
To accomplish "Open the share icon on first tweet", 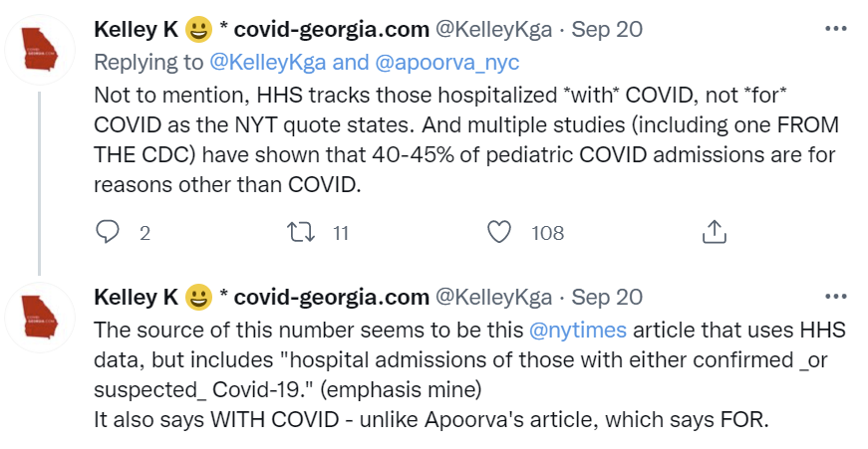I will coord(715,233).
